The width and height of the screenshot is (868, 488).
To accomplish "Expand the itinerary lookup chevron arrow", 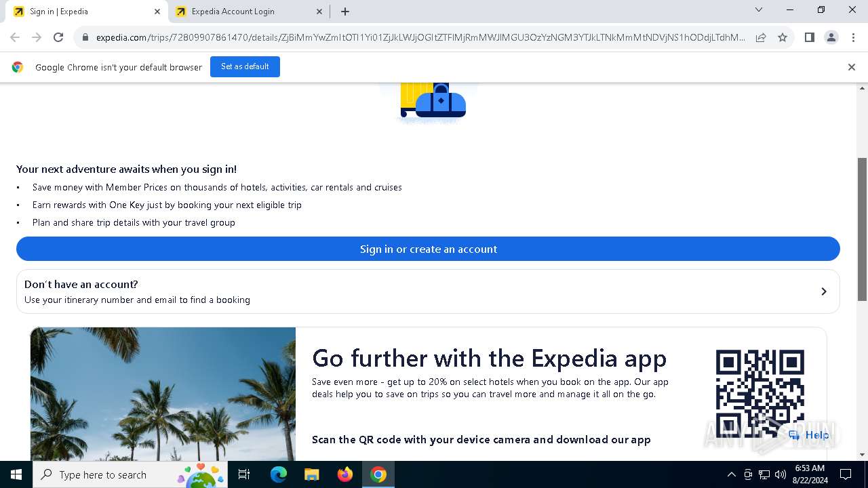I will click(x=824, y=291).
